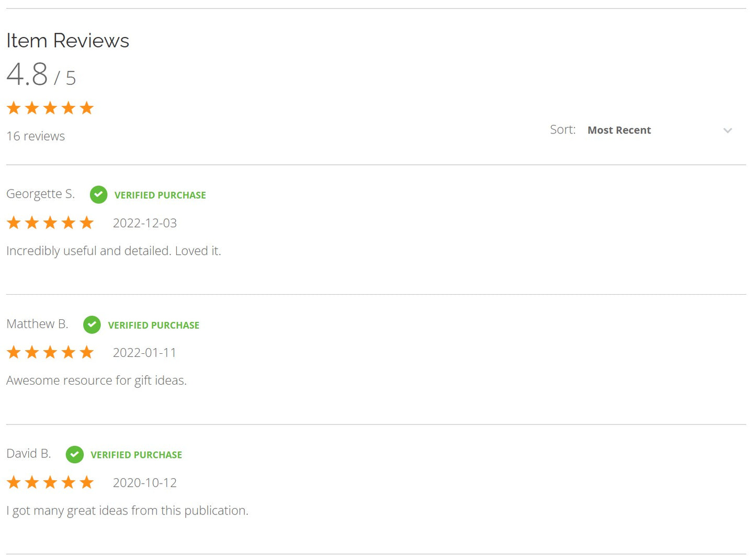
Task: Click the 16 reviews count
Action: [x=36, y=136]
